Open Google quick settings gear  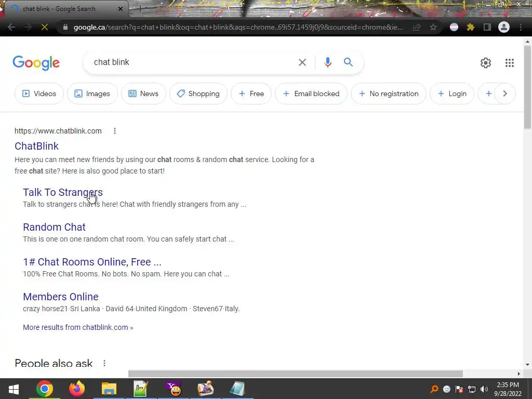pos(486,63)
